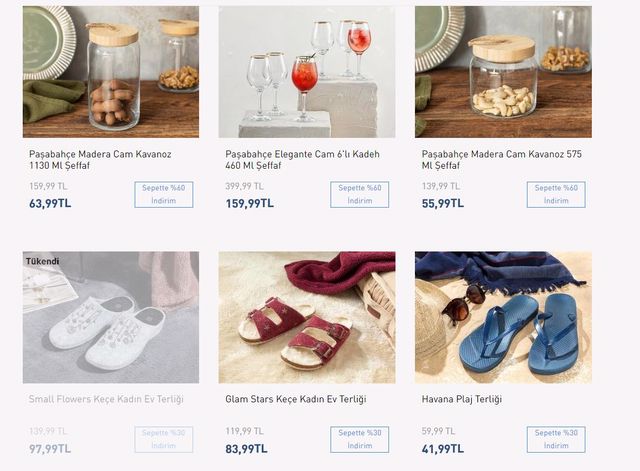Click the Tükendi badge on Small Flowers slipper
This screenshot has width=640, height=471.
click(x=42, y=261)
